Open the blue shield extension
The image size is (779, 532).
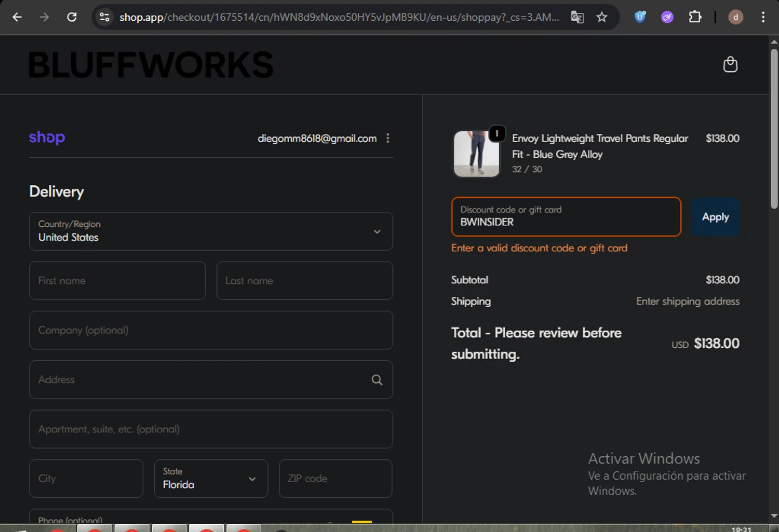point(640,17)
